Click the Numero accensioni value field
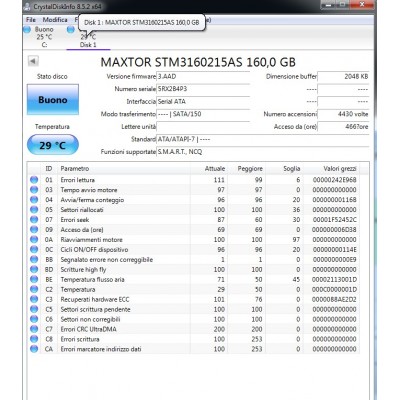400x400 pixels. pyautogui.click(x=343, y=114)
